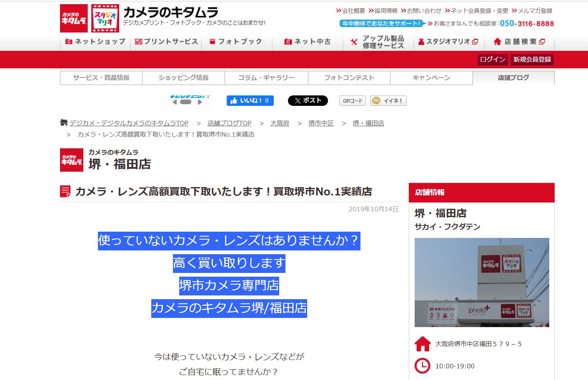588x380 pixels.
Task: Select the コラム・ギャラリー tab
Action: click(x=266, y=78)
